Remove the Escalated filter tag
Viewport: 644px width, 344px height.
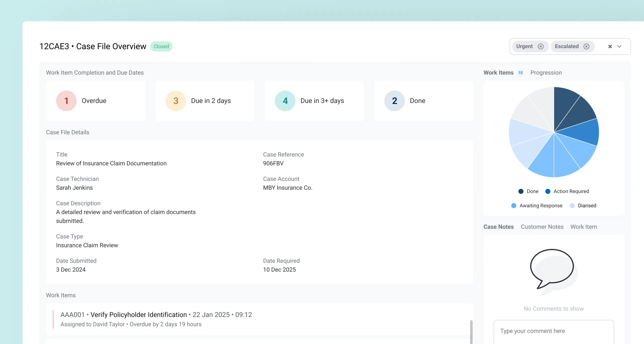coord(587,46)
